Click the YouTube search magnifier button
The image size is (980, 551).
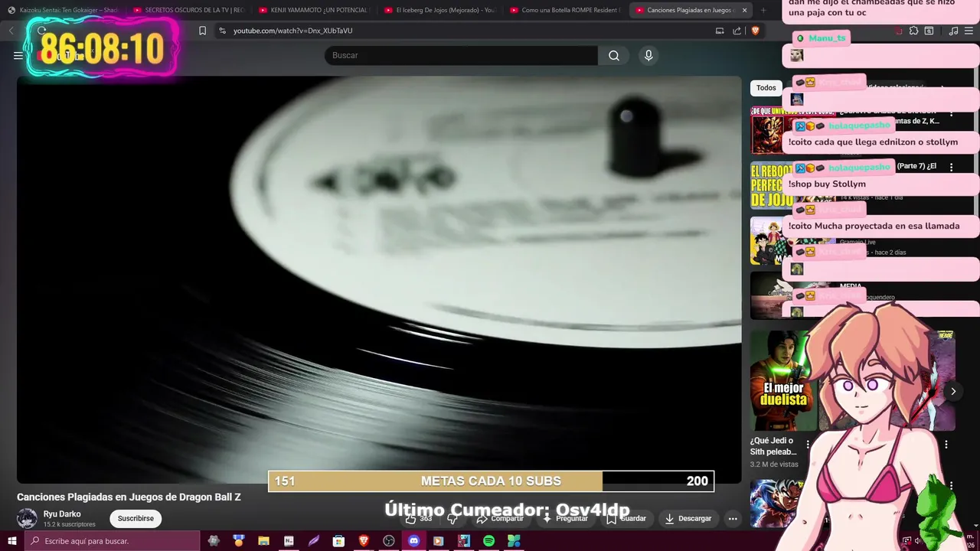614,55
